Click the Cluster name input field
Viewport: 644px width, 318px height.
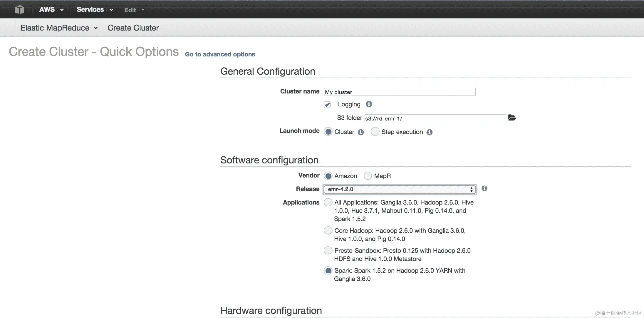click(400, 92)
